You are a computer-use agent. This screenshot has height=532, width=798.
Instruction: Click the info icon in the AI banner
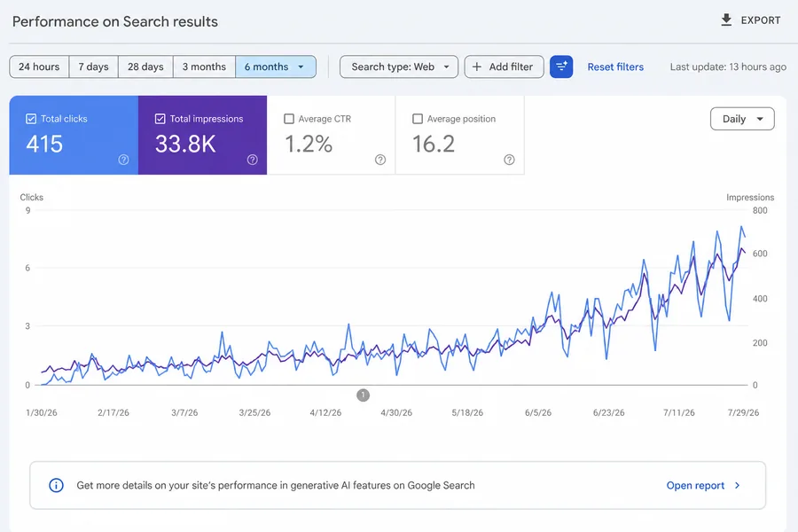click(56, 485)
